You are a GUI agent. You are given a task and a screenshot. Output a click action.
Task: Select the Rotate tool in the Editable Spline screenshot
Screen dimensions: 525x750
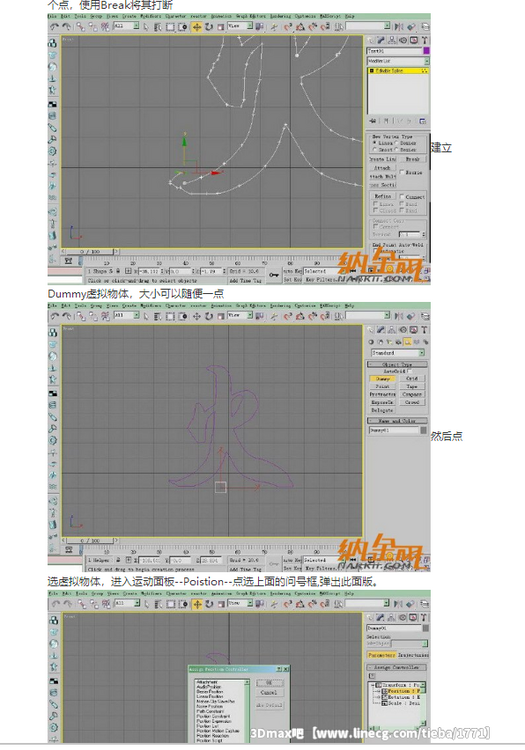tap(209, 27)
